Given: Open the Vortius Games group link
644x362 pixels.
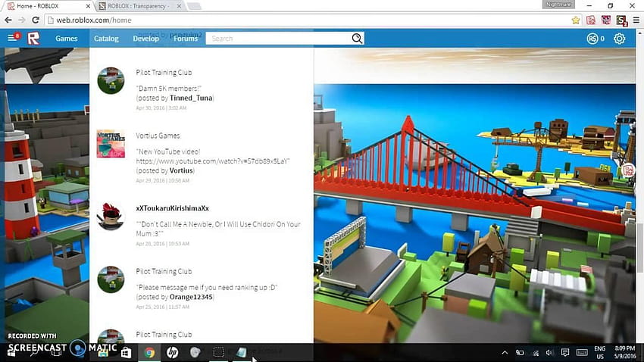Looking at the screenshot, I should 158,136.
